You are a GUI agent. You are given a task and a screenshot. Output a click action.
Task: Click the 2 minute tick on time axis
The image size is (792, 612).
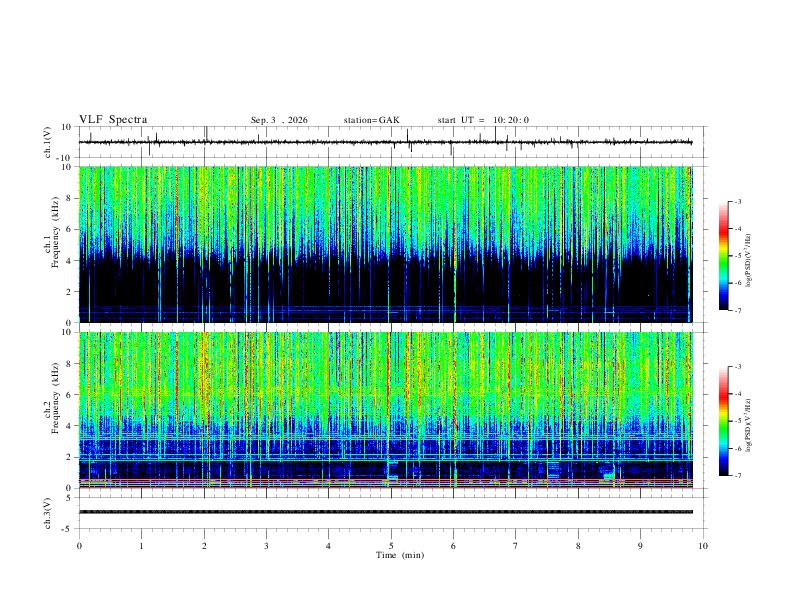tap(204, 546)
